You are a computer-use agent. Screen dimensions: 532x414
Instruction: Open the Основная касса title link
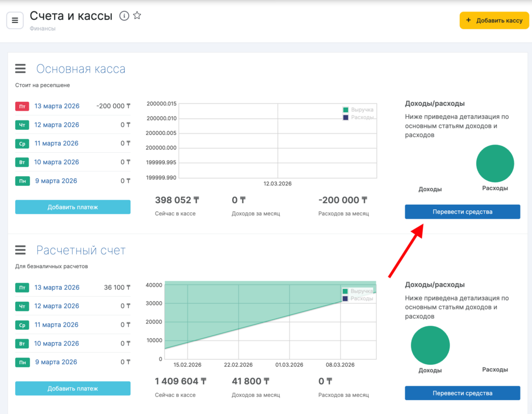click(81, 69)
